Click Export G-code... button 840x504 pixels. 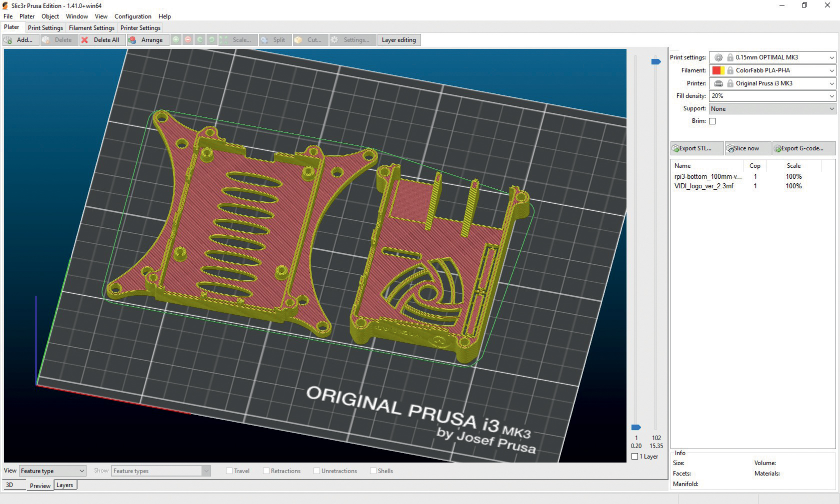pos(804,148)
